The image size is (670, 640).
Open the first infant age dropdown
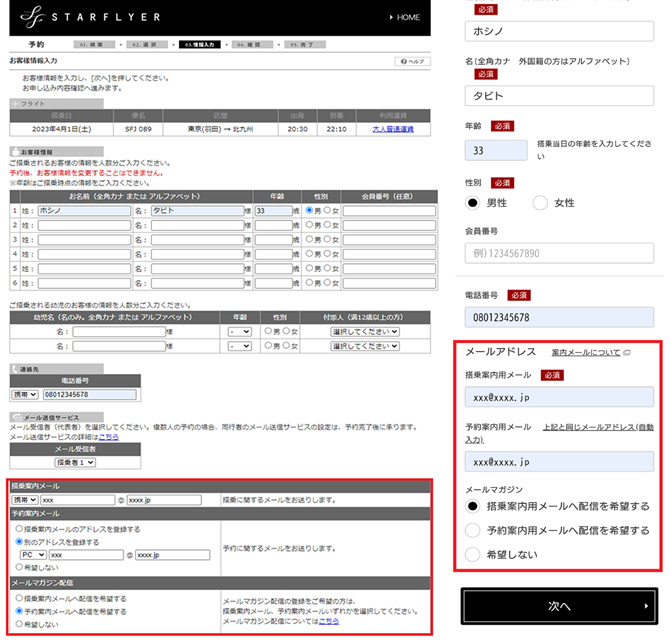pyautogui.click(x=239, y=331)
